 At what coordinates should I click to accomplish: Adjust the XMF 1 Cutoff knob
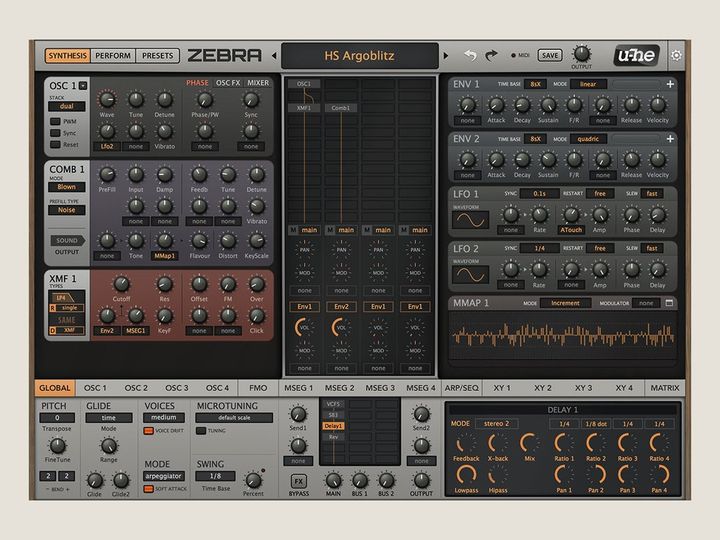[121, 284]
